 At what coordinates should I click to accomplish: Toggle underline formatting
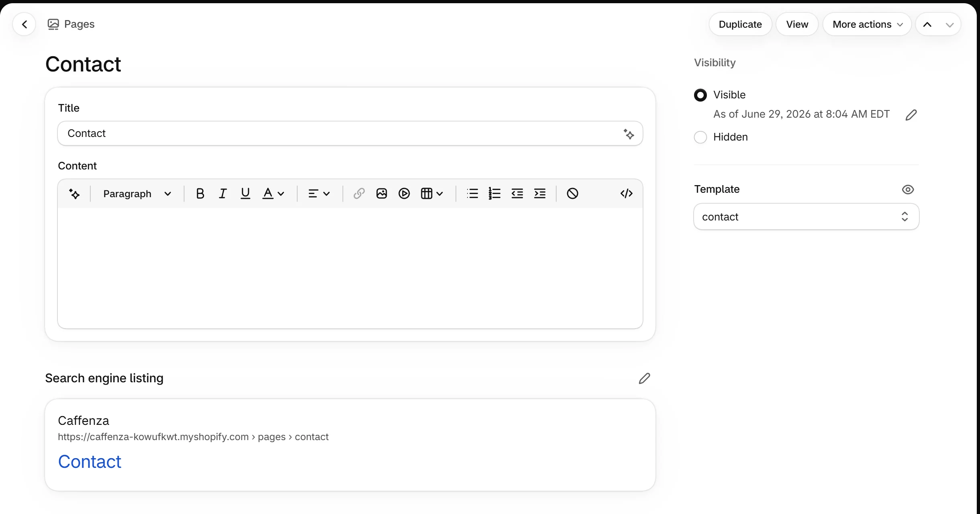coord(245,194)
